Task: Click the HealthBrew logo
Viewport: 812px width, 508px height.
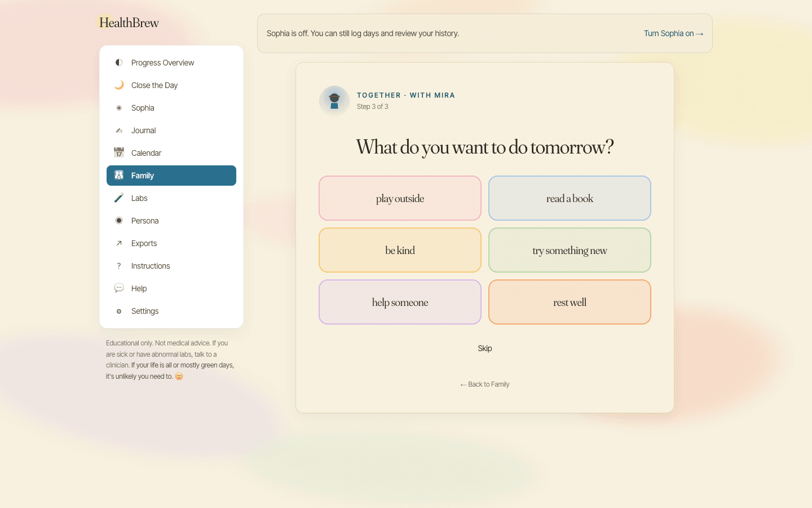Action: (129, 23)
